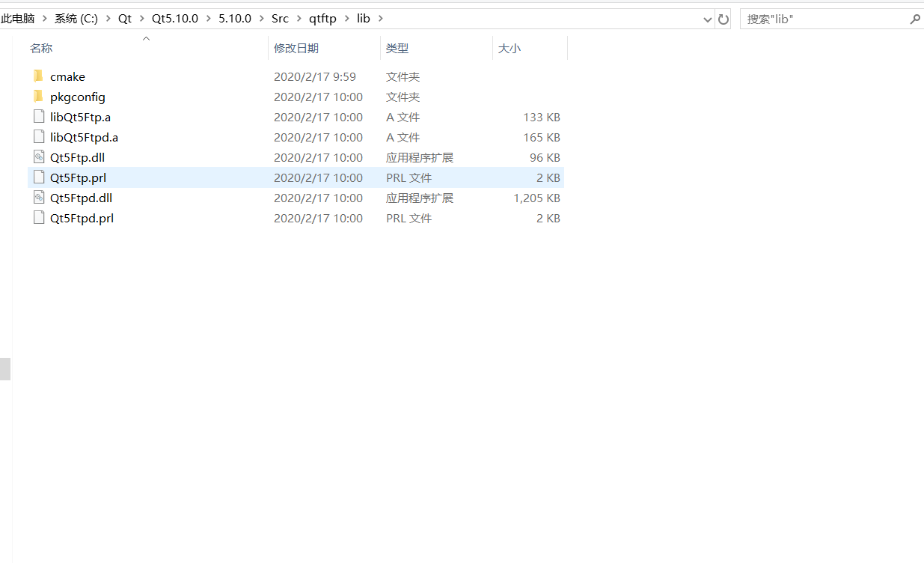Select the Qt5Ftp.prl file icon
The width and height of the screenshot is (924, 563).
click(x=39, y=177)
